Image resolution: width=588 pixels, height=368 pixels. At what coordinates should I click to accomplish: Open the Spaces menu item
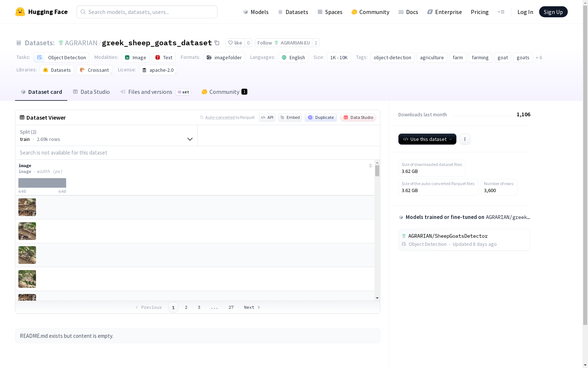330,12
